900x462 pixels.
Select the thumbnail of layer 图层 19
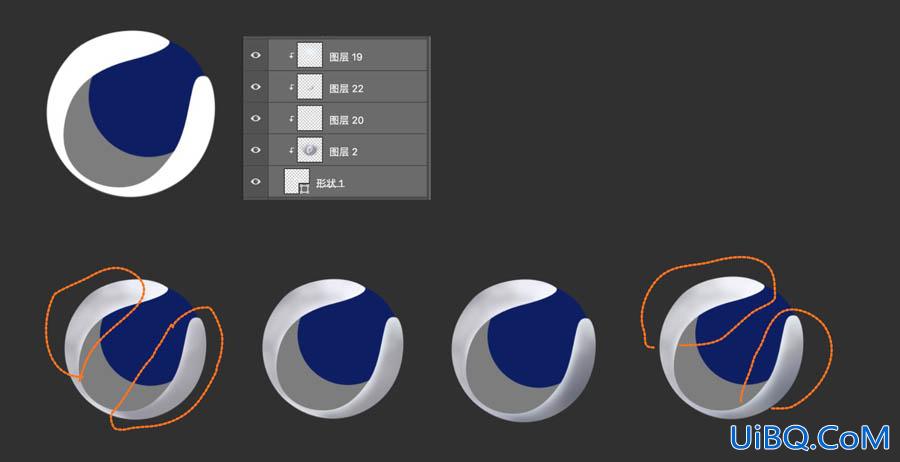pyautogui.click(x=309, y=55)
